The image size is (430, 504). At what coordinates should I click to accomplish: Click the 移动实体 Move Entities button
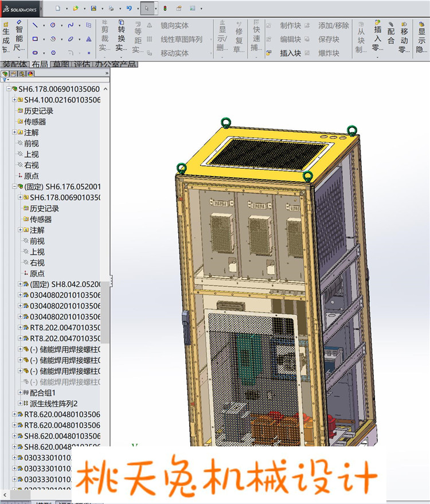(x=169, y=53)
